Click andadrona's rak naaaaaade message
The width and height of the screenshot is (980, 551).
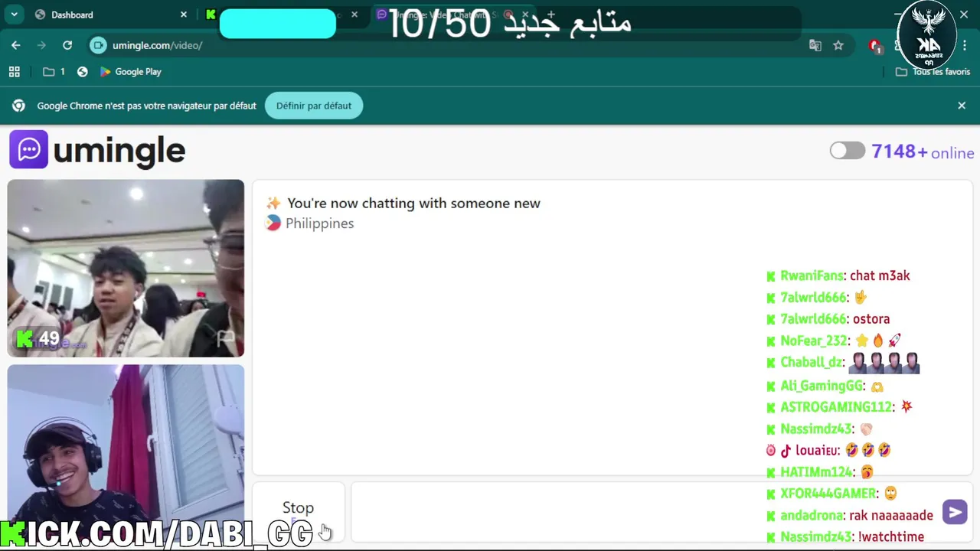[891, 515]
